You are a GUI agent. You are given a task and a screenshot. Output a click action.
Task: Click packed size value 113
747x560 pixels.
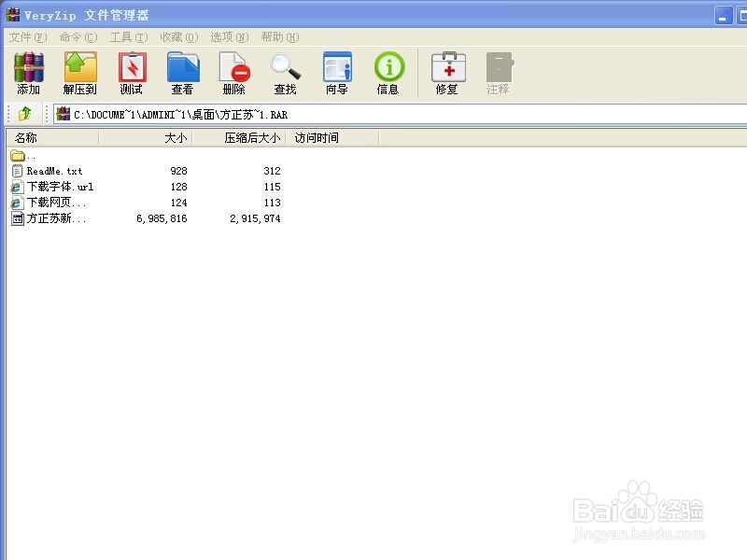(272, 203)
